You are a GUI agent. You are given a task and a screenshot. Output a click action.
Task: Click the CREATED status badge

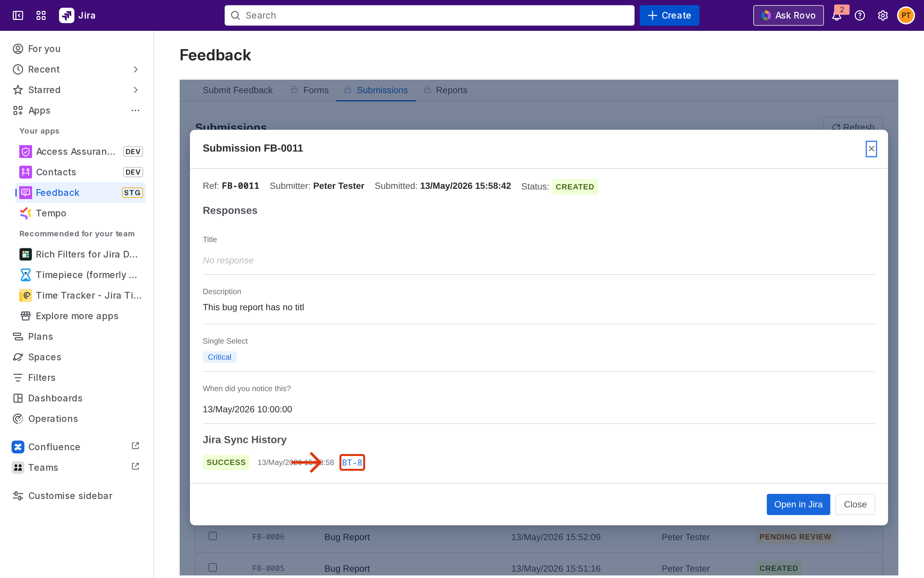coord(575,187)
